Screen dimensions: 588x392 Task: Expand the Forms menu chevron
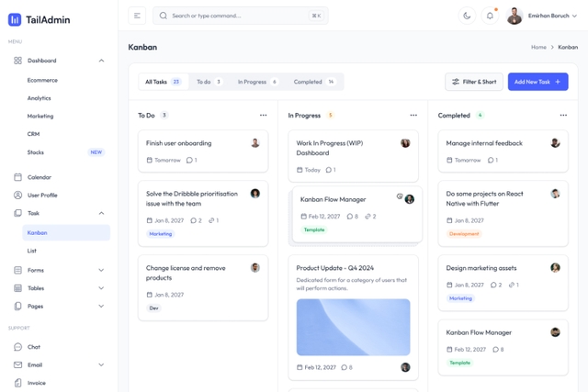pyautogui.click(x=101, y=270)
